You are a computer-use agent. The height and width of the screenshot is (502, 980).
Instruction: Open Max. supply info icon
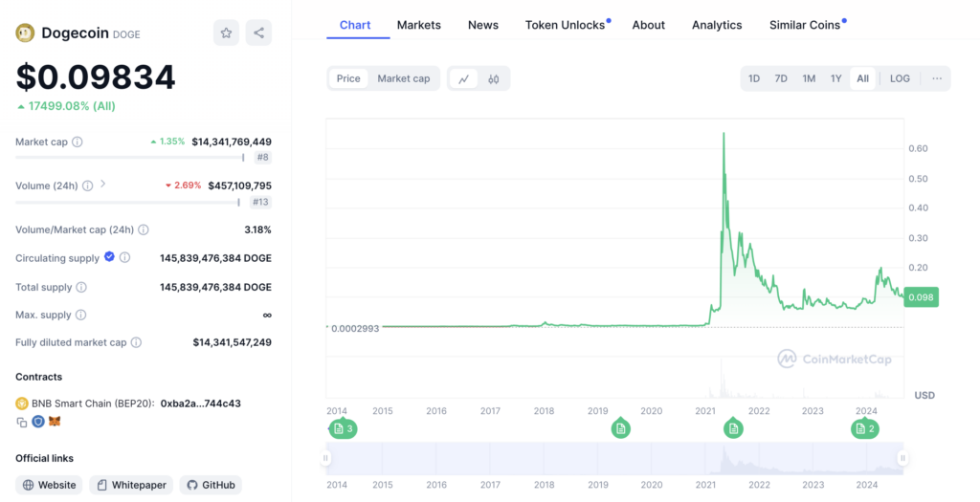tap(80, 315)
